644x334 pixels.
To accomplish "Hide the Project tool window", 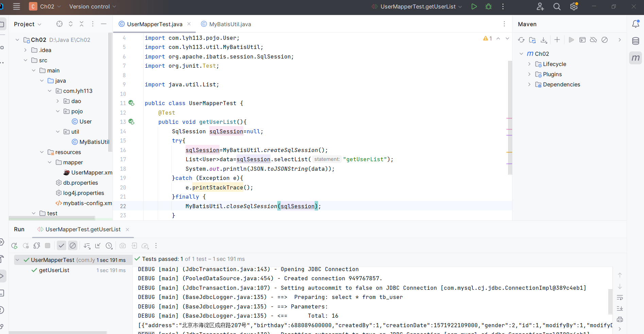I will coord(104,24).
